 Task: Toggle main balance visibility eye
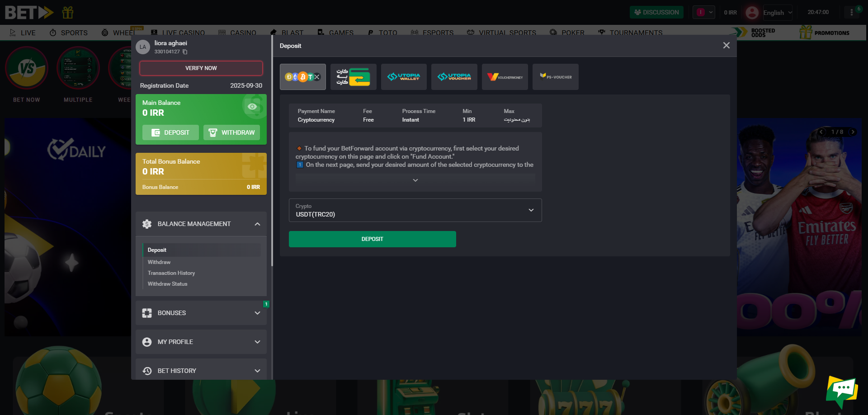coord(252,107)
